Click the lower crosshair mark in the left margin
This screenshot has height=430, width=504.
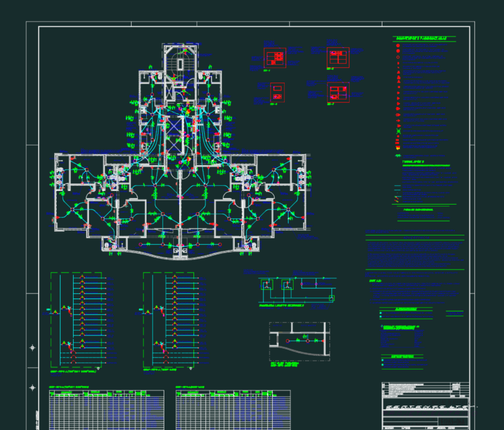click(x=32, y=388)
